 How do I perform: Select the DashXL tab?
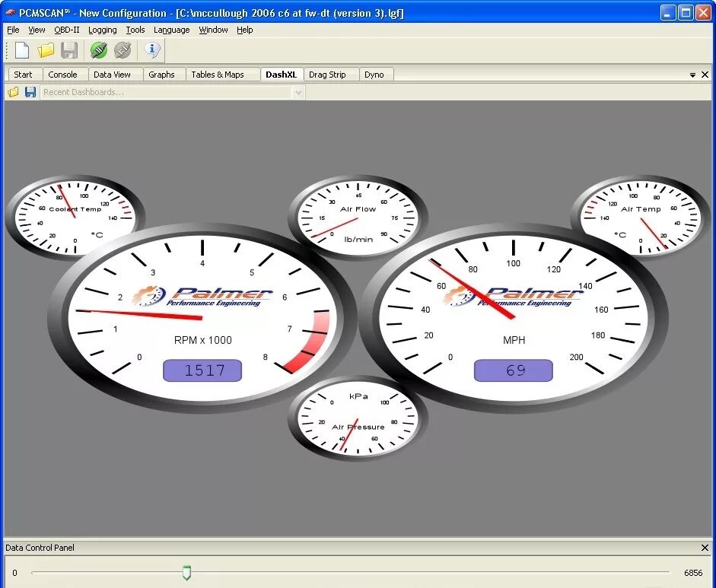click(281, 75)
